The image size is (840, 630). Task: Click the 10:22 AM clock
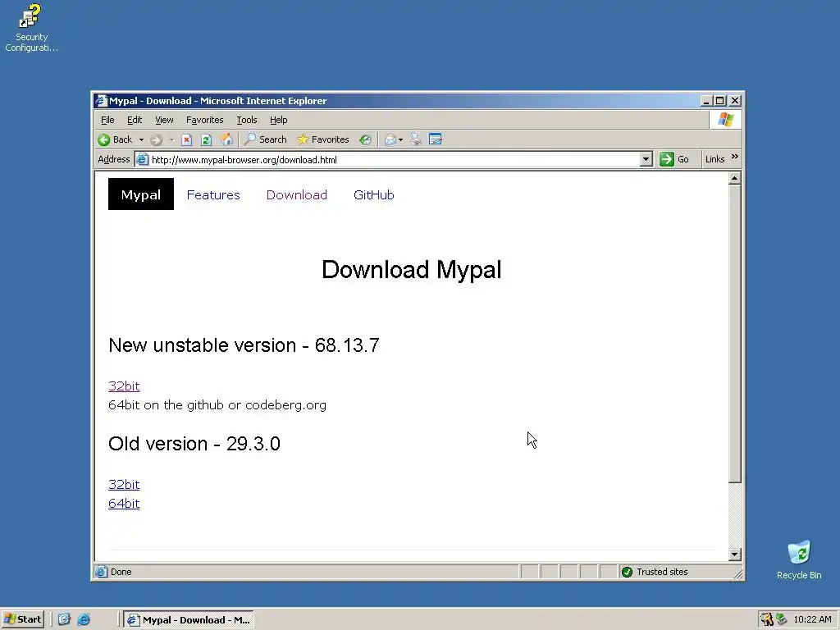(812, 620)
